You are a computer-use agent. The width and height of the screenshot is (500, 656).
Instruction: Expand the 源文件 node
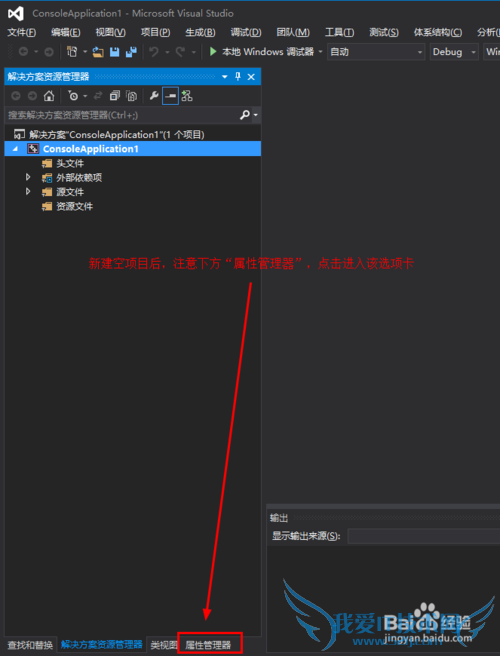pyautogui.click(x=28, y=192)
